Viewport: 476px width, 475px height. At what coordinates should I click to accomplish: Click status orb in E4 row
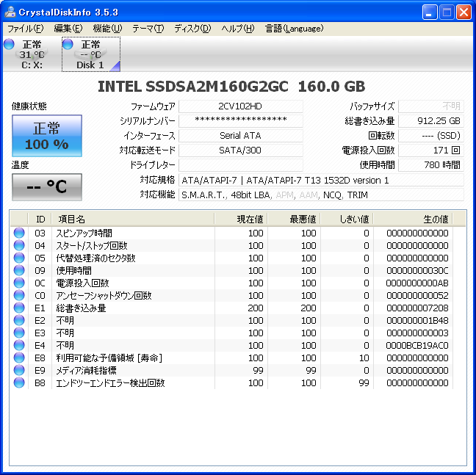coord(19,345)
